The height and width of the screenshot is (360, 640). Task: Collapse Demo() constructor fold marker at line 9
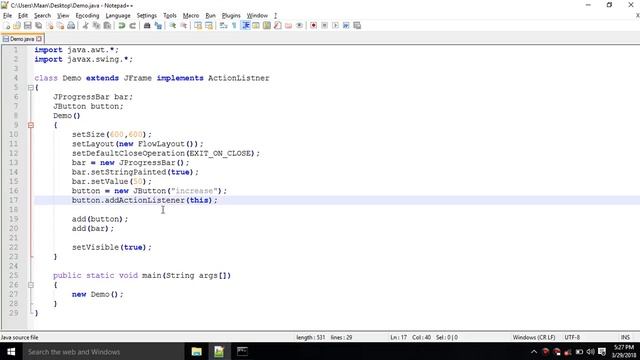[x=31, y=125]
